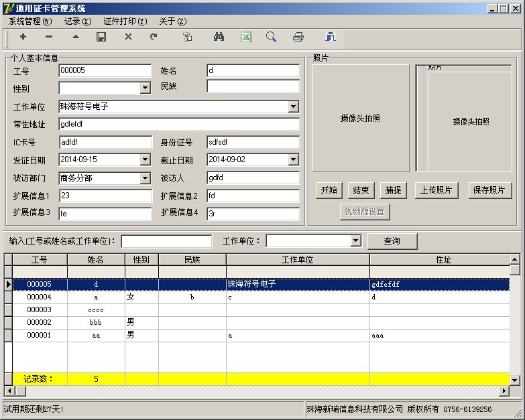Click the up-triangle (edit record) toolbar icon
The width and height of the screenshot is (525, 420).
point(76,37)
